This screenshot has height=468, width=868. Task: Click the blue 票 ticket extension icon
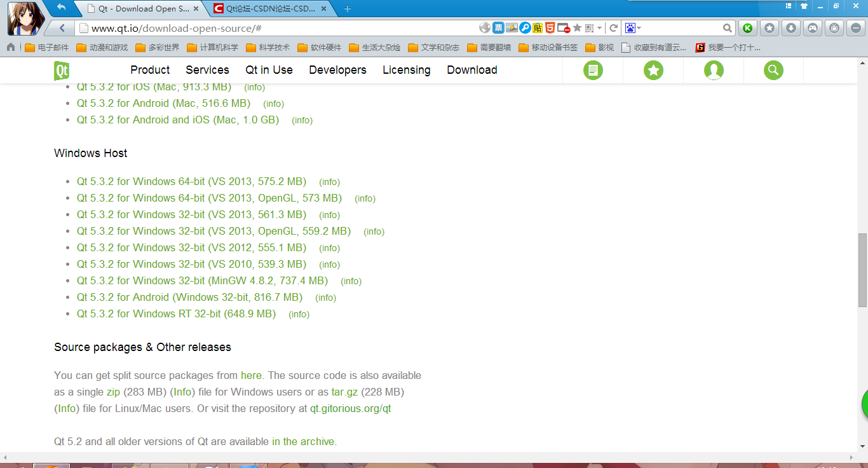(498, 27)
